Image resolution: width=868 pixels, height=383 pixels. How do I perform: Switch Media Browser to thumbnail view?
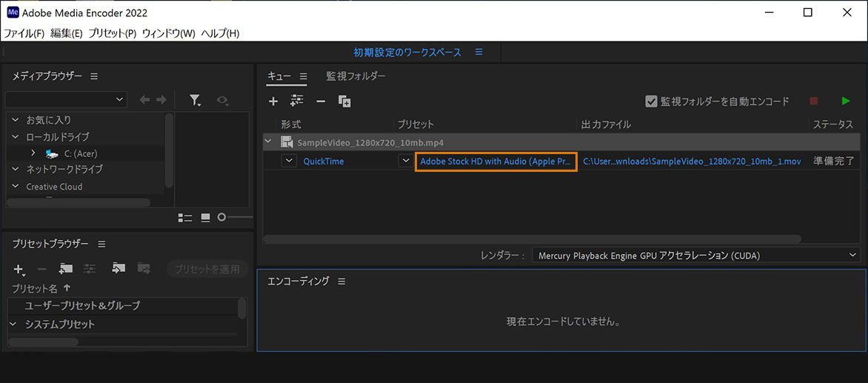point(205,218)
